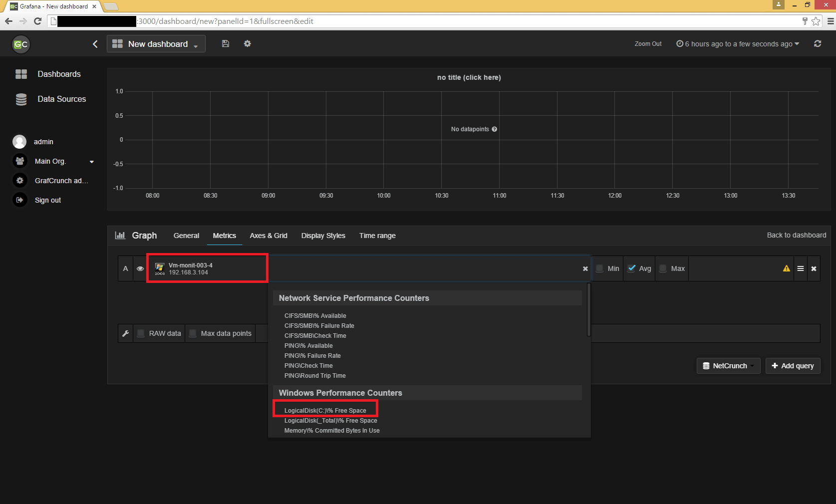The width and height of the screenshot is (836, 504).
Task: Switch to the Metrics tab
Action: coord(225,236)
